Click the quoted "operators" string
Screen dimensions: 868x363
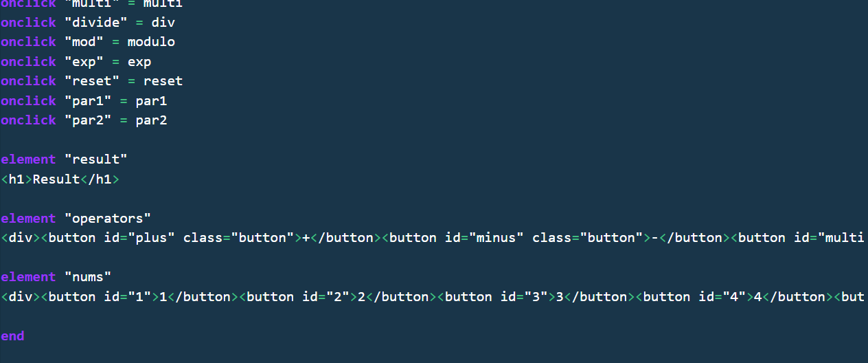(108, 219)
